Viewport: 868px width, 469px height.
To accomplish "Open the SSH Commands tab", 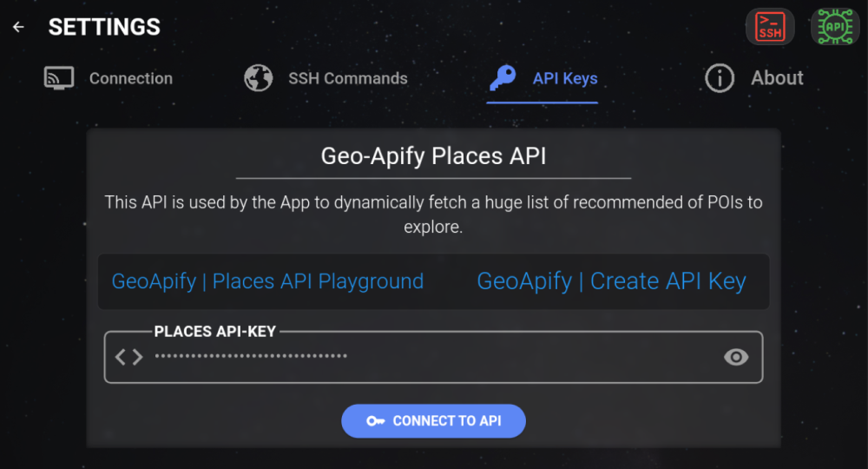I will (x=326, y=78).
